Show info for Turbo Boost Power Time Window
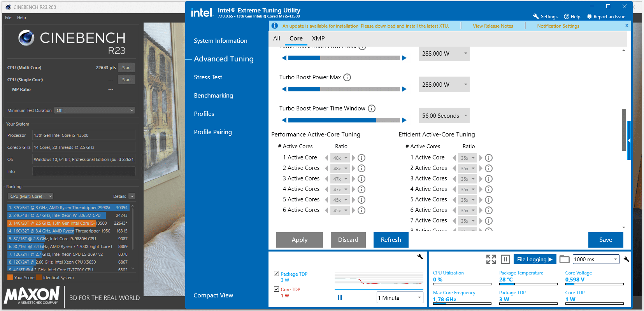 tap(372, 108)
